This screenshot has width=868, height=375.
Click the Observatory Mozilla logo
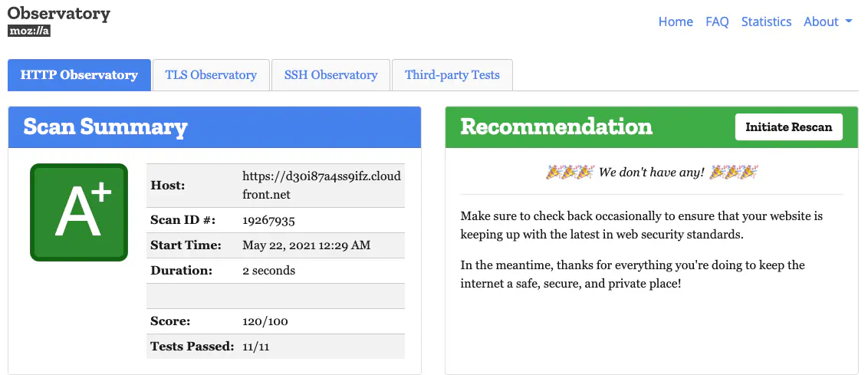[58, 21]
